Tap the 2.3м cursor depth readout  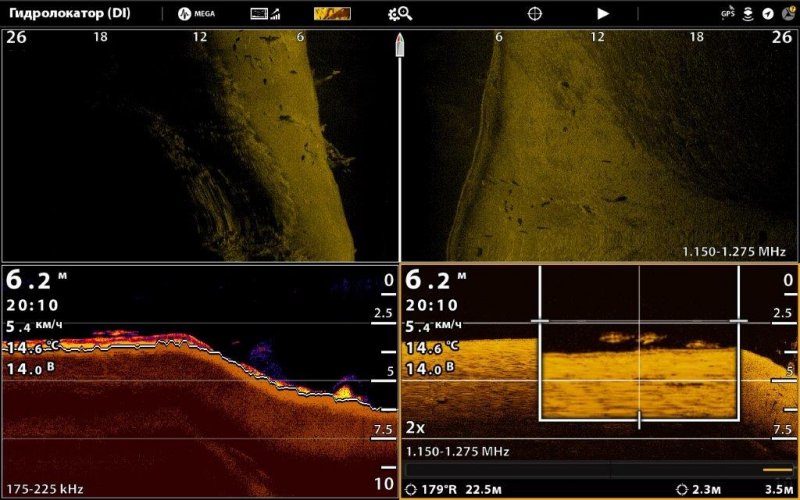[706, 489]
